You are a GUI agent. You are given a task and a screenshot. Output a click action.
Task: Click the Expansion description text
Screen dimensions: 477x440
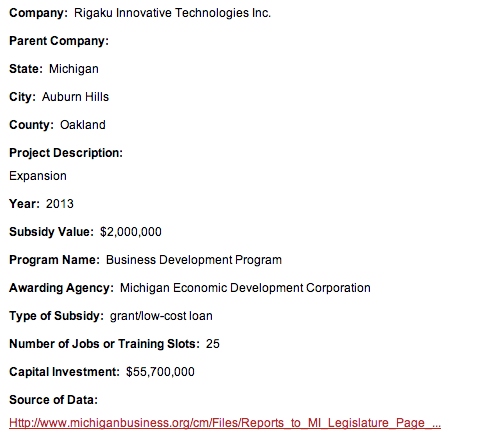coord(38,176)
